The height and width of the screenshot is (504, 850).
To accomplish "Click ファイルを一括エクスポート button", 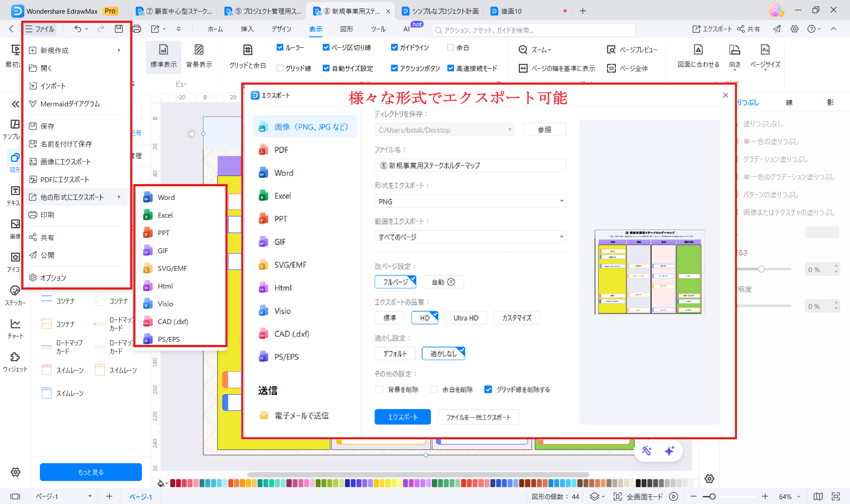I will [x=478, y=417].
